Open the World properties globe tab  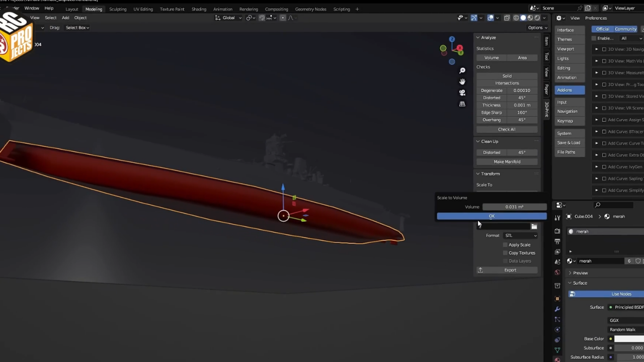(x=557, y=273)
